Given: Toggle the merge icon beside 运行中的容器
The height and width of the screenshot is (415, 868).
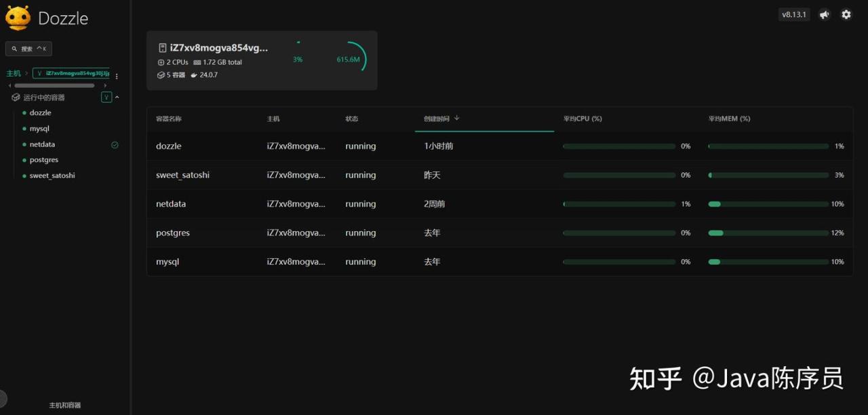Looking at the screenshot, I should pyautogui.click(x=106, y=97).
